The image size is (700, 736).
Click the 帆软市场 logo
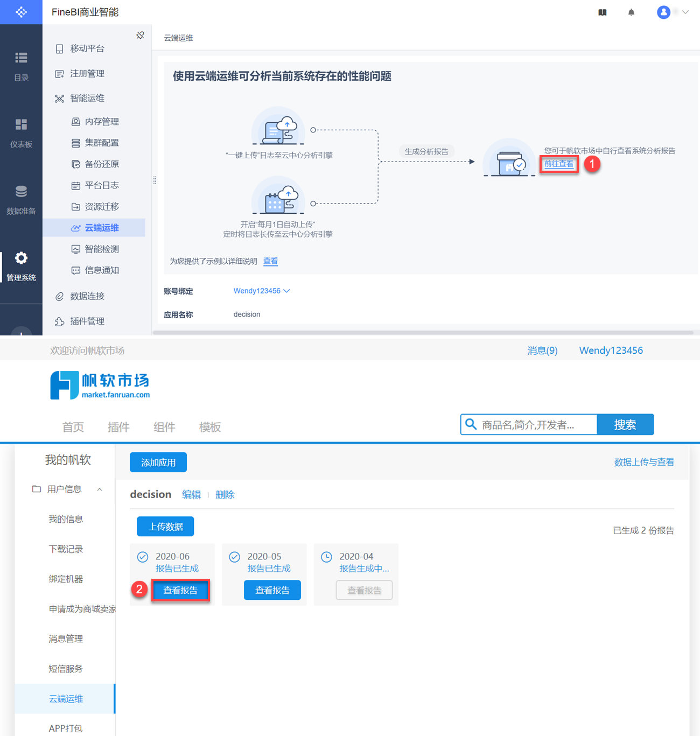tap(100, 385)
